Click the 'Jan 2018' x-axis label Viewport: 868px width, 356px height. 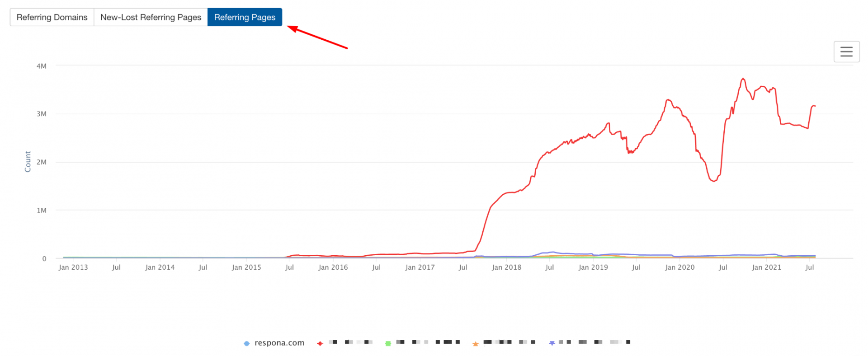click(x=506, y=267)
